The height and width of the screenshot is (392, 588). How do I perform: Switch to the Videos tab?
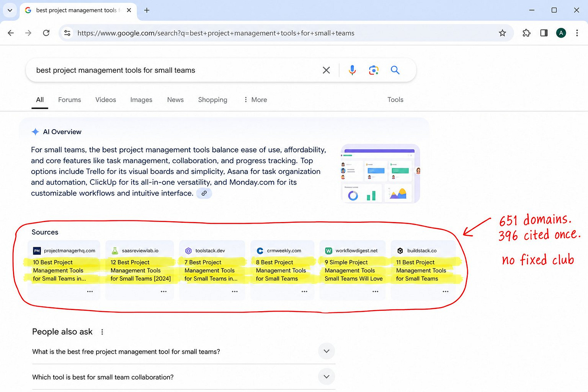[106, 100]
